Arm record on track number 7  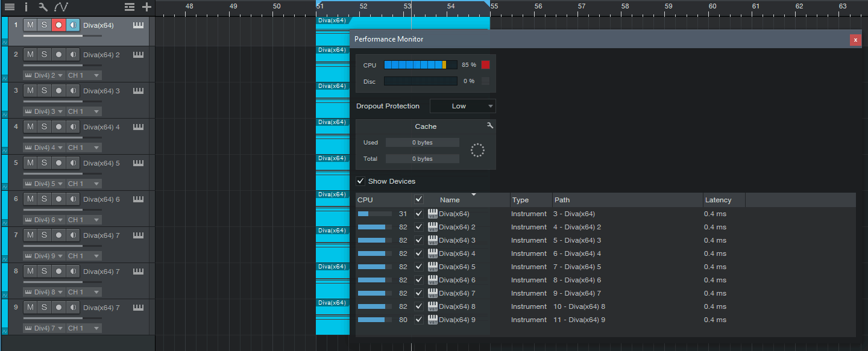click(58, 235)
